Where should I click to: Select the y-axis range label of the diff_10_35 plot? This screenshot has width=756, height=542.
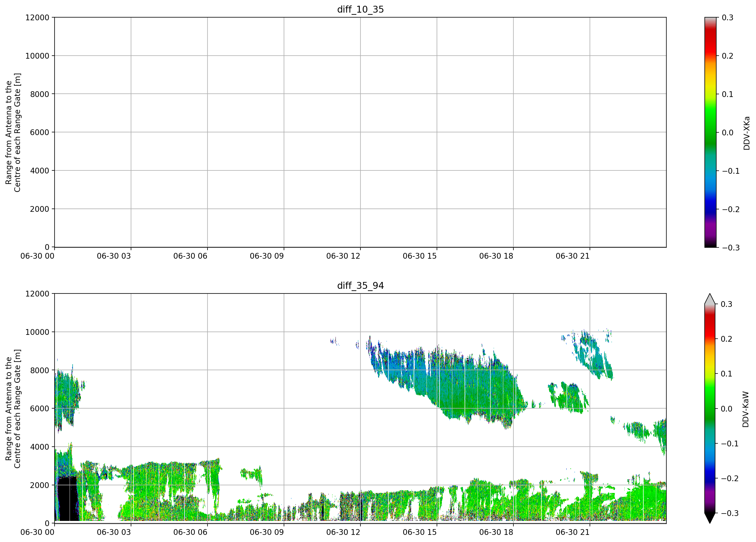13,132
